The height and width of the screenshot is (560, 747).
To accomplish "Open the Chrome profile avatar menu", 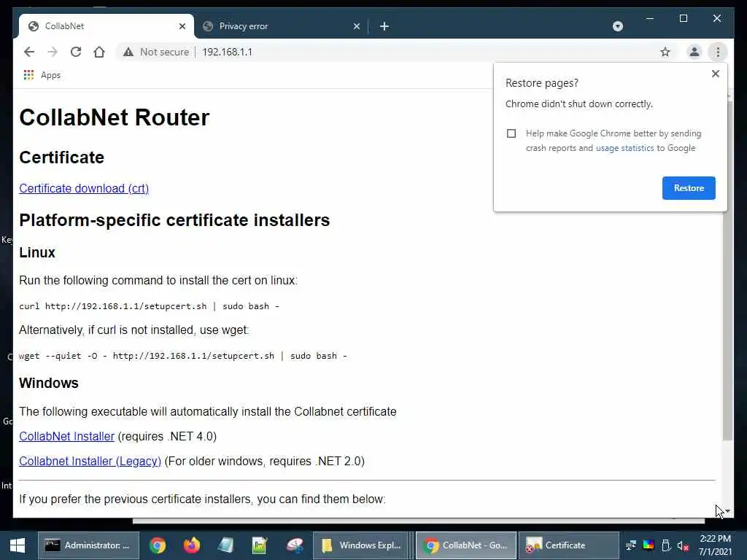I will pos(694,52).
